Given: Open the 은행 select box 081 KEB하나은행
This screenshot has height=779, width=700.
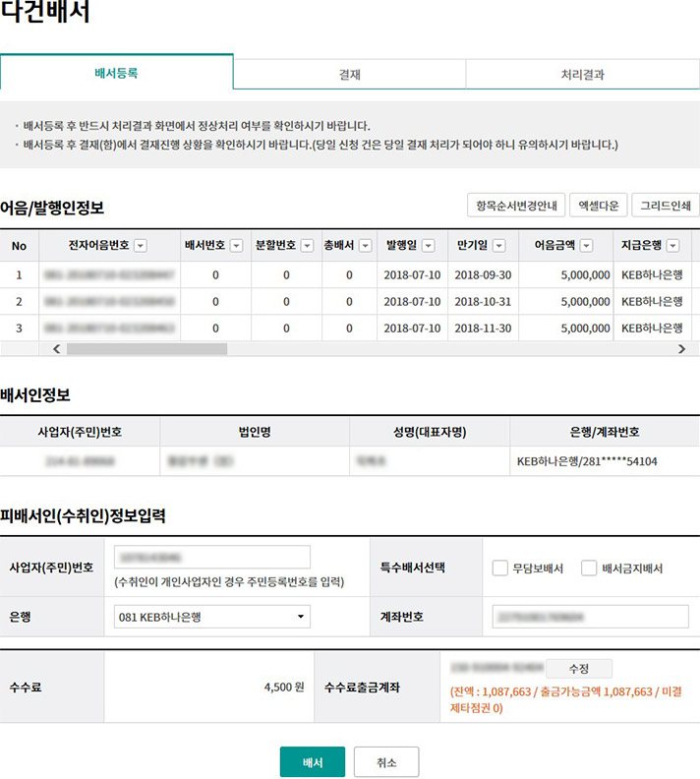Looking at the screenshot, I should coord(212,617).
